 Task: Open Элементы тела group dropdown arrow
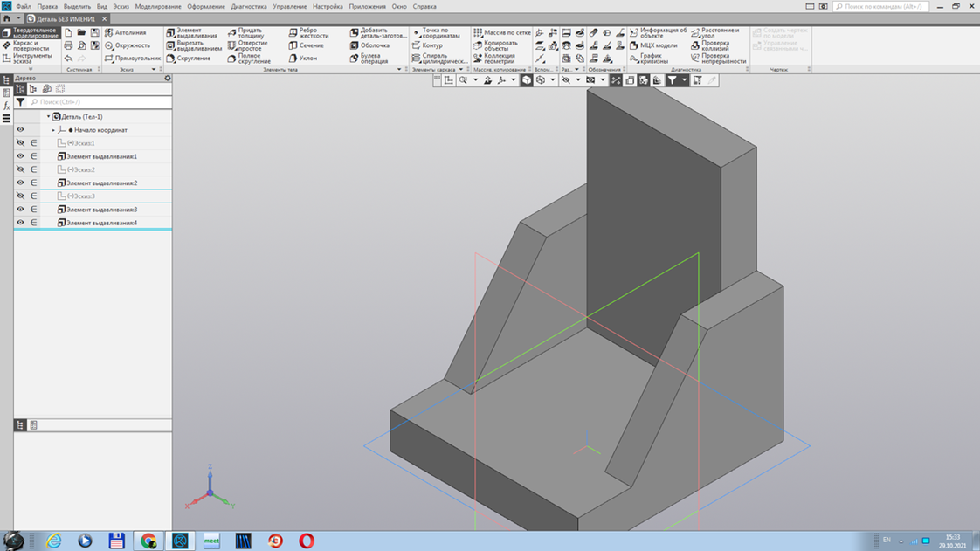[399, 69]
